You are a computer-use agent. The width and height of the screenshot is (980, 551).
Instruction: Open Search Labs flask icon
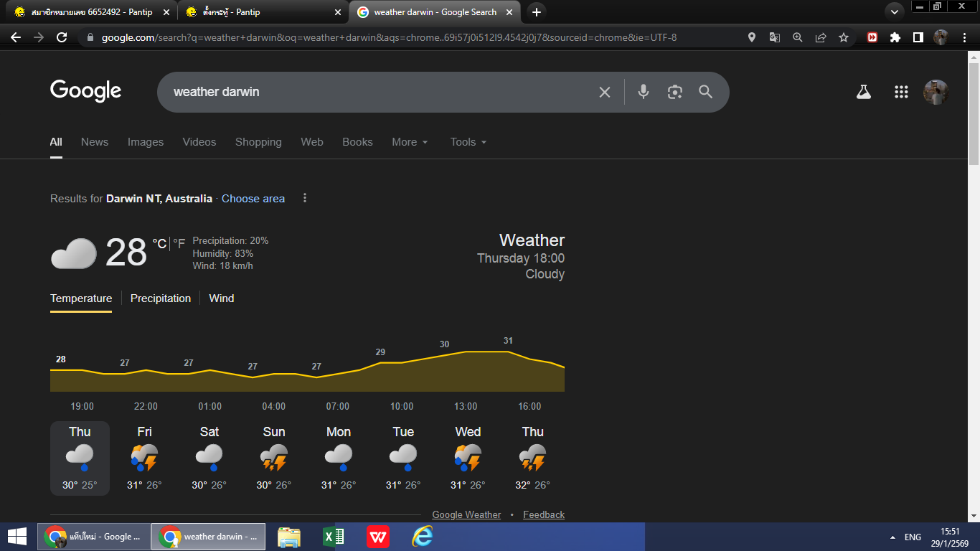[864, 92]
